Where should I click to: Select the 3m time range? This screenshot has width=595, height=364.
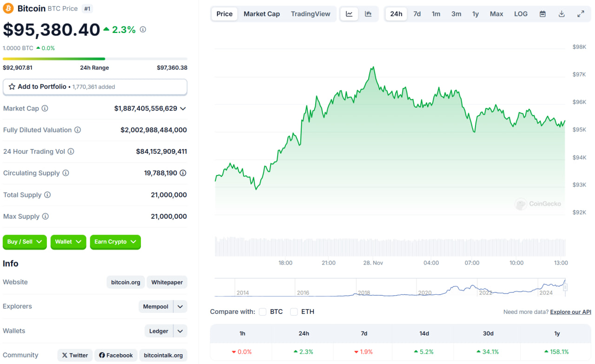[456, 14]
